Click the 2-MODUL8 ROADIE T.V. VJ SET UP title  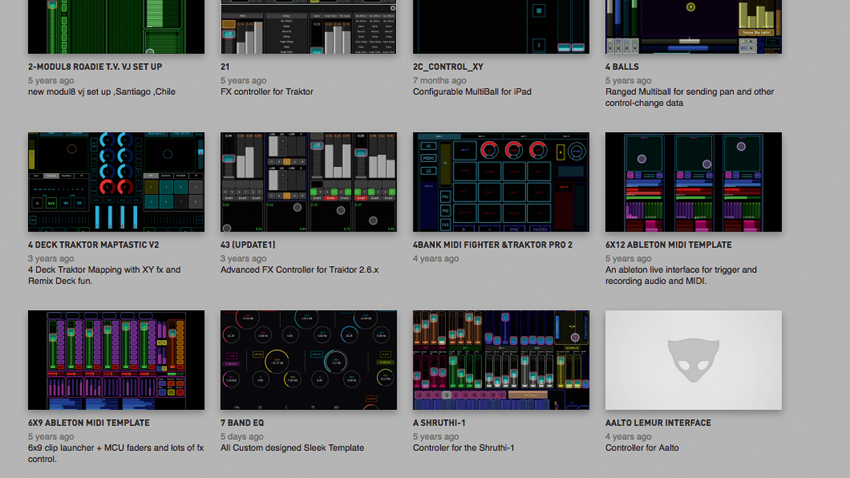pos(95,67)
